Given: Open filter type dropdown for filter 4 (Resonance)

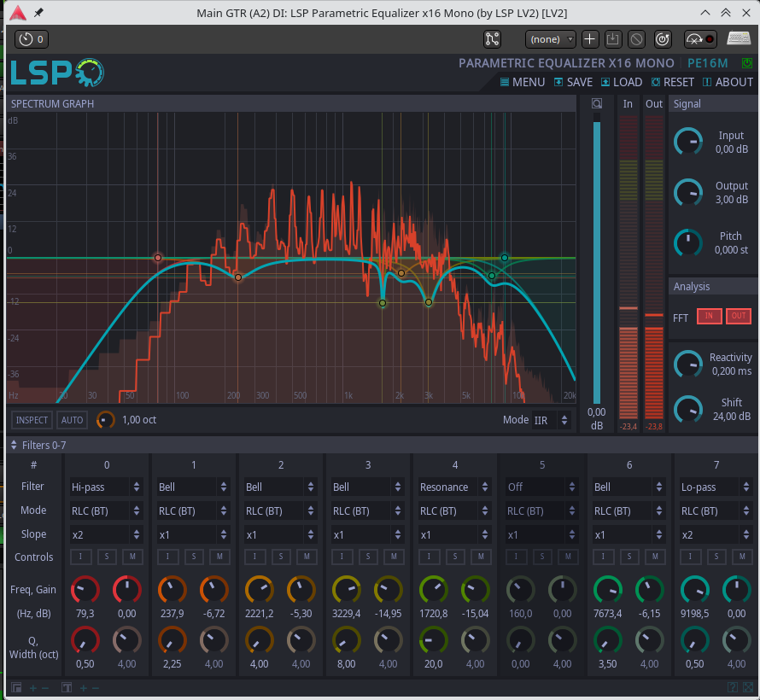Looking at the screenshot, I should tap(455, 487).
